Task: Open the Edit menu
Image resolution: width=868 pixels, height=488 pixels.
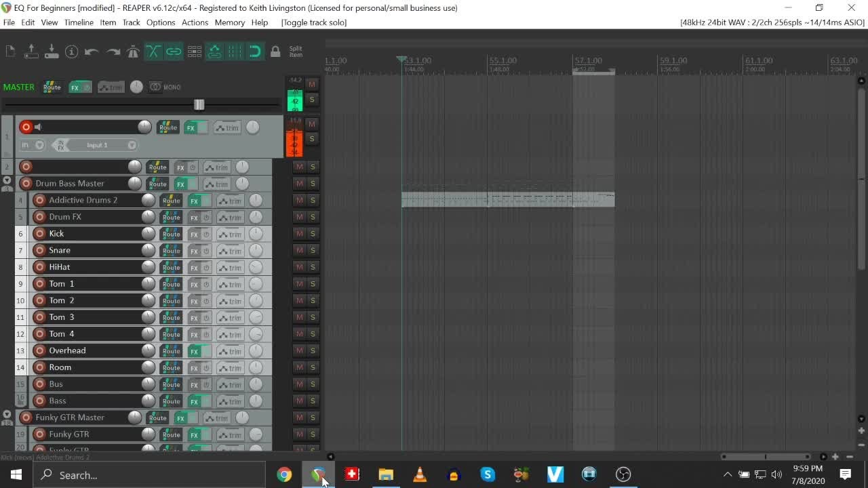Action: click(28, 22)
